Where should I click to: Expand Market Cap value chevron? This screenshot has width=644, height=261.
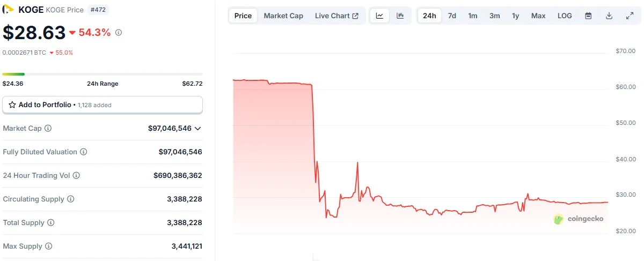click(197, 129)
